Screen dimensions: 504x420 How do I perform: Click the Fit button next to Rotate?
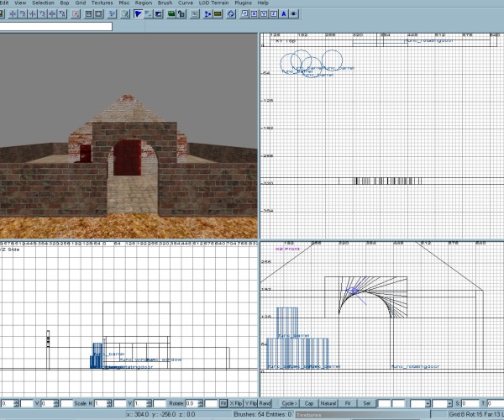pyautogui.click(x=223, y=403)
